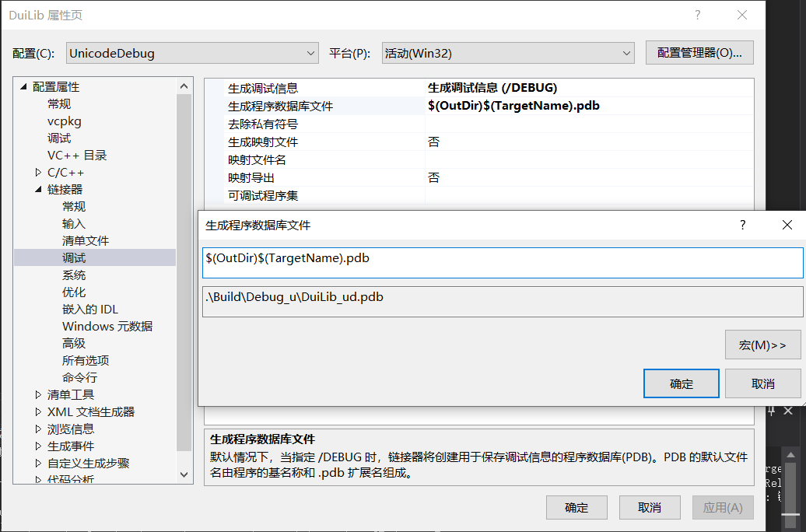Click the 宏(M)>> button
Image resolution: width=806 pixels, height=532 pixels.
click(762, 345)
